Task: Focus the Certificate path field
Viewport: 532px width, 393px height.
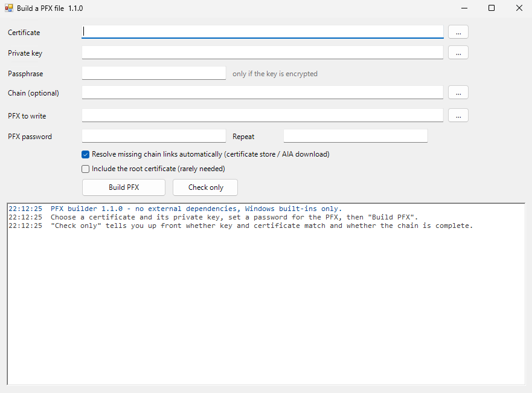Action: (262, 32)
